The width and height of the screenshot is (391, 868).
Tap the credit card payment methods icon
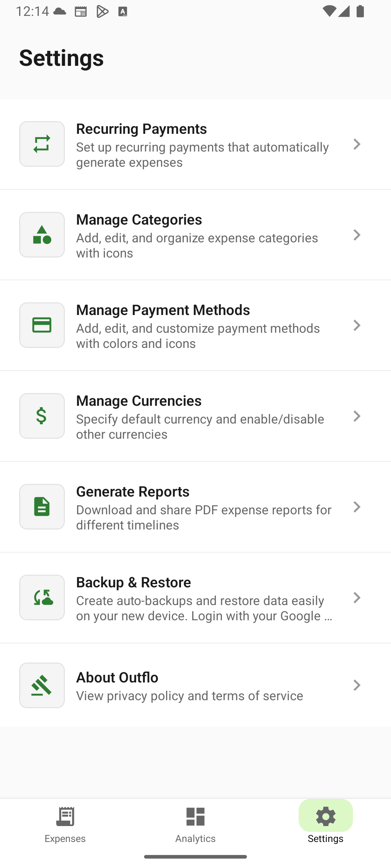42,325
